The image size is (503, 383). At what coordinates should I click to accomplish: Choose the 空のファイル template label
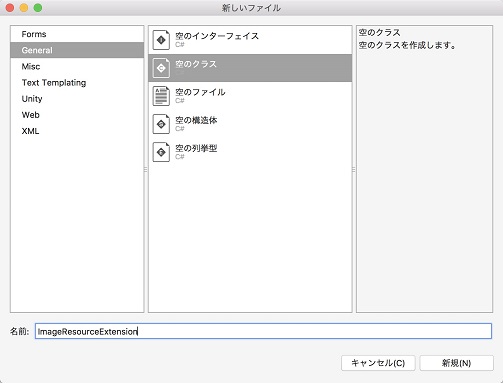pos(200,92)
